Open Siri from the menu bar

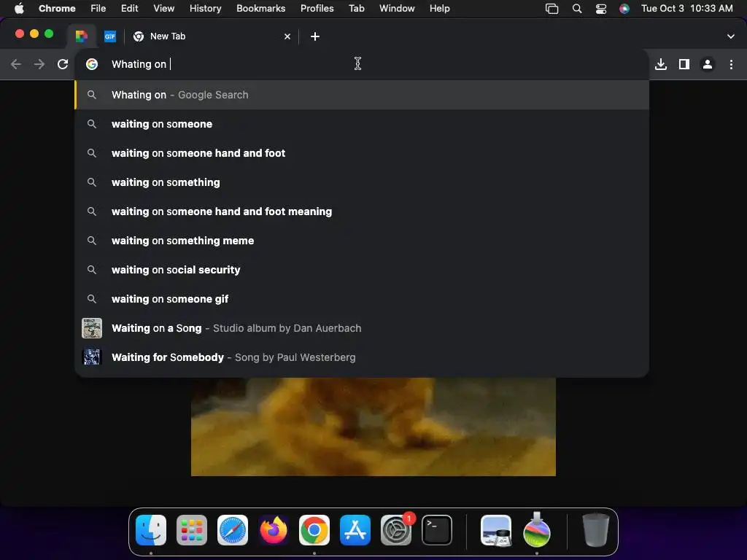[x=624, y=9]
